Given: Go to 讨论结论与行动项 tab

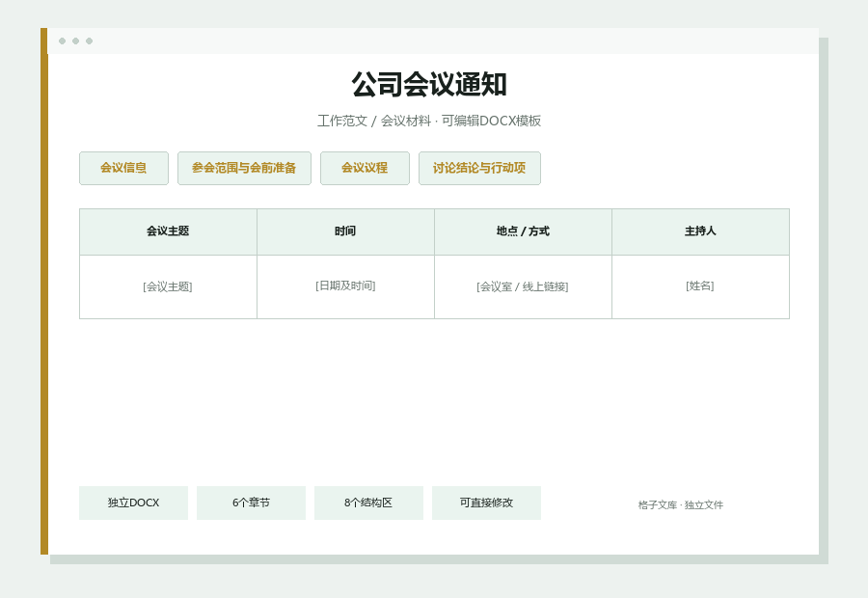Looking at the screenshot, I should tap(479, 168).
